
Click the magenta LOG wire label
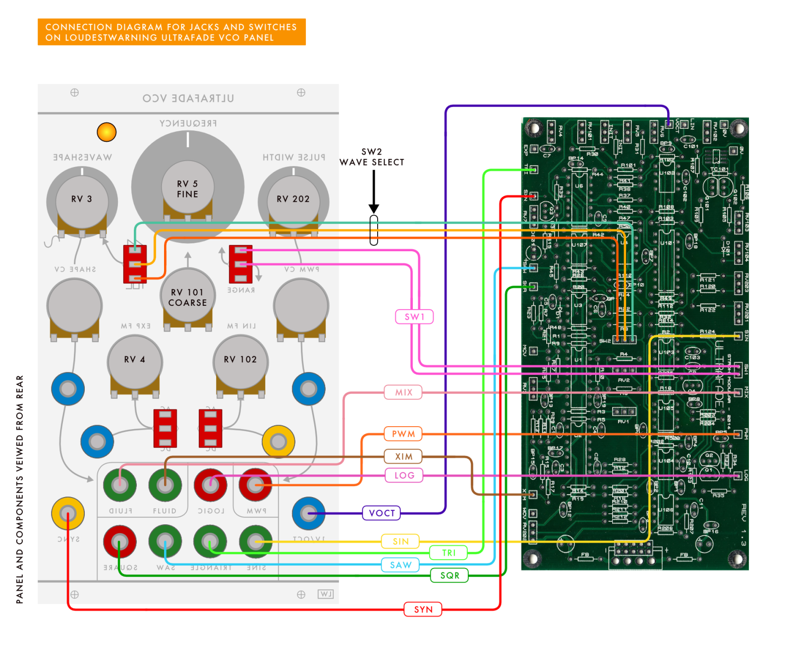(x=404, y=475)
